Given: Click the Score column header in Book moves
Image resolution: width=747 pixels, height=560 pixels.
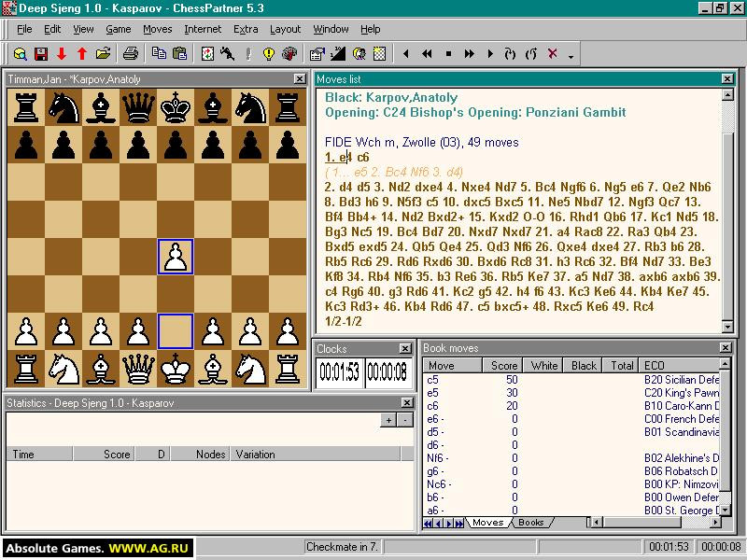Looking at the screenshot, I should point(502,365).
